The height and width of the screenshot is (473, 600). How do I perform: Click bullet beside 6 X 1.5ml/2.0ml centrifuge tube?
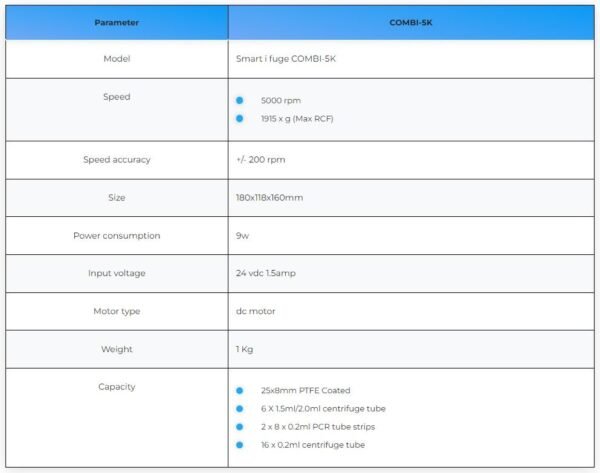point(240,409)
